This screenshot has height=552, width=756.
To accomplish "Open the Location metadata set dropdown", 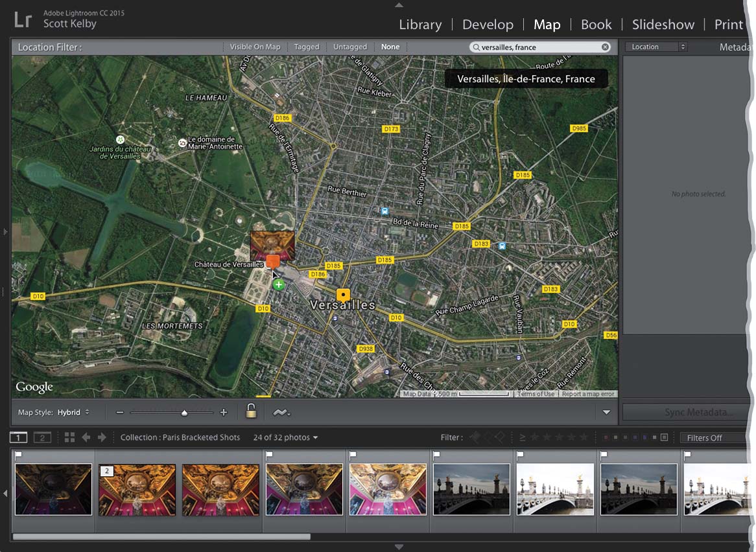I will click(656, 47).
